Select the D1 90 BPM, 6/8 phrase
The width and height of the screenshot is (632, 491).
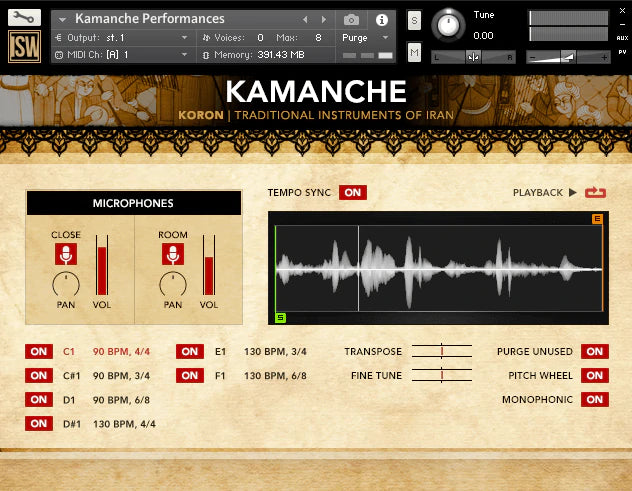click(x=106, y=399)
